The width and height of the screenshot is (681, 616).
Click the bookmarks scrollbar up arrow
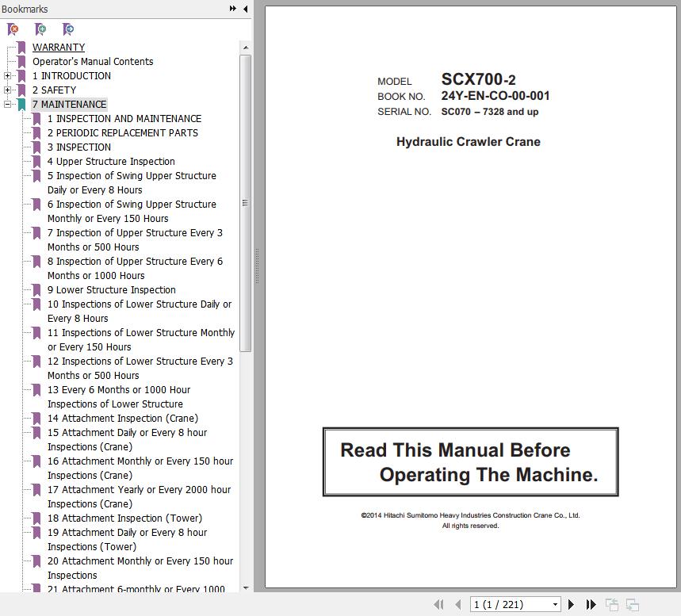click(246, 48)
